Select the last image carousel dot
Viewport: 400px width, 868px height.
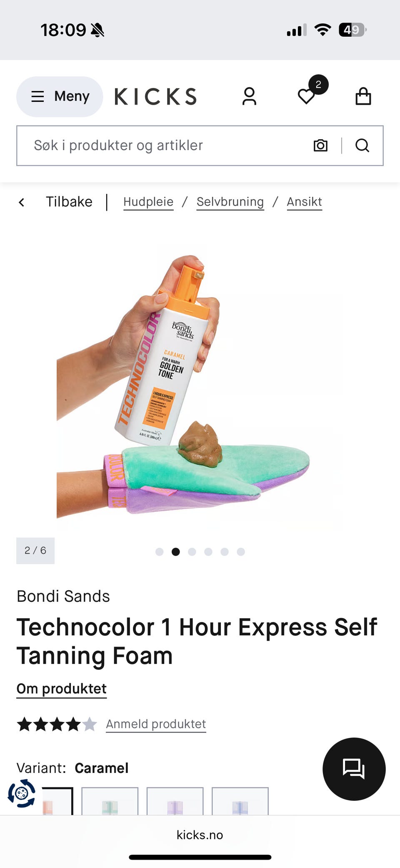[x=241, y=552]
